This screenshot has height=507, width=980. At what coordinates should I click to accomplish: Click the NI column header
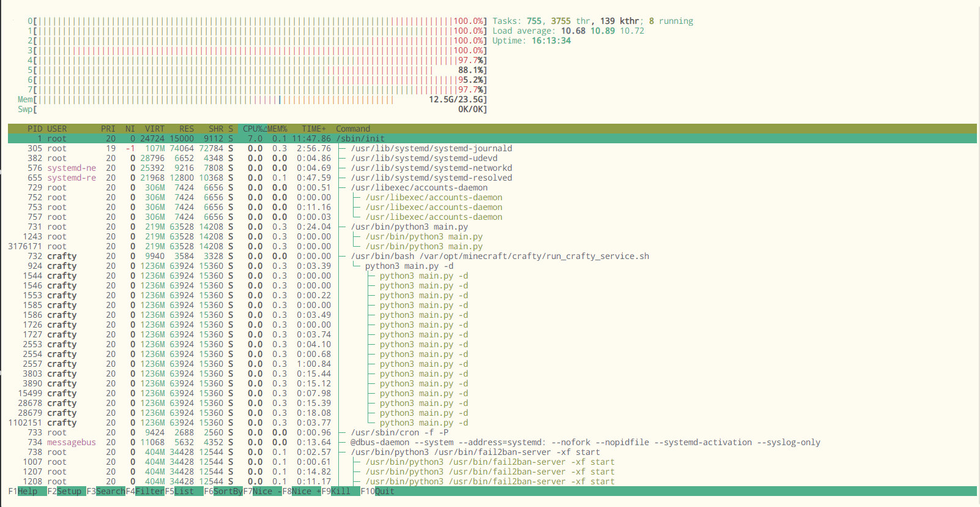click(x=130, y=129)
